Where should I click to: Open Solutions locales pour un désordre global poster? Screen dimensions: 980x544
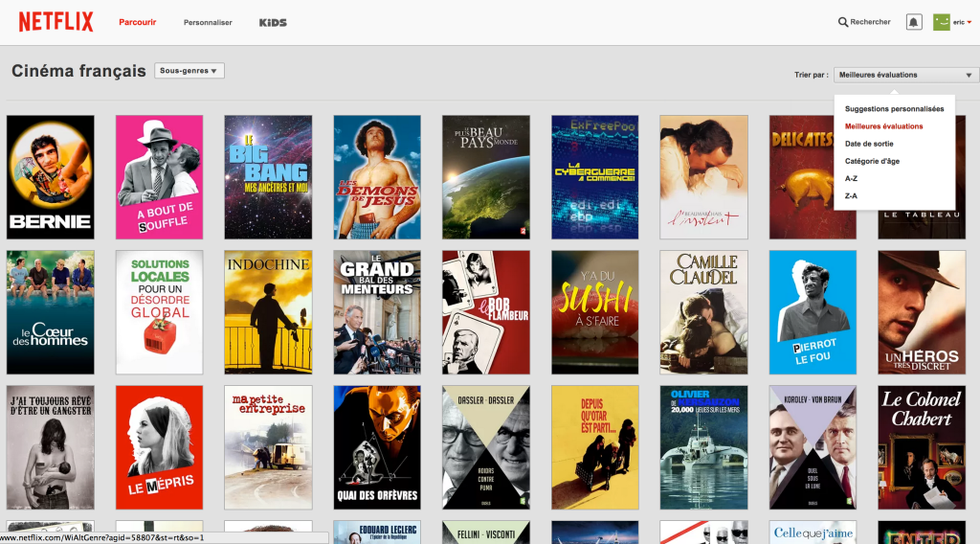(160, 312)
